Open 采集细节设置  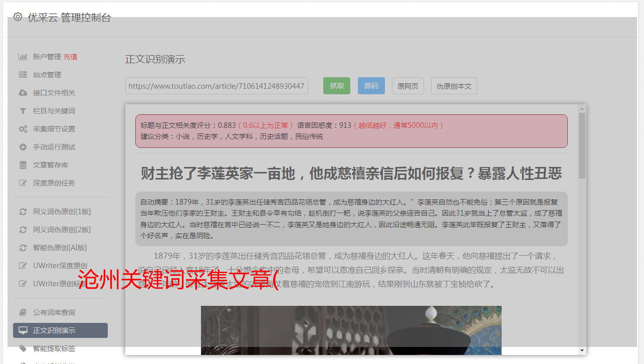pos(54,129)
